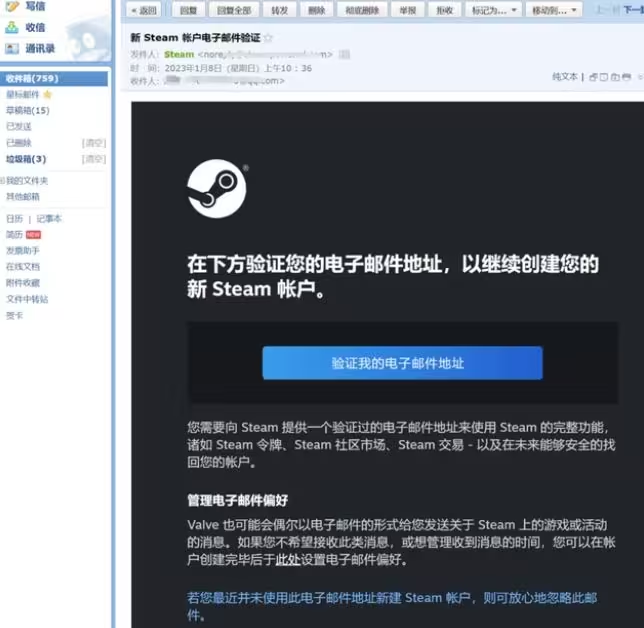The height and width of the screenshot is (628, 644).
Task: Click the blue ignore-this-email notice text
Action: click(x=392, y=606)
